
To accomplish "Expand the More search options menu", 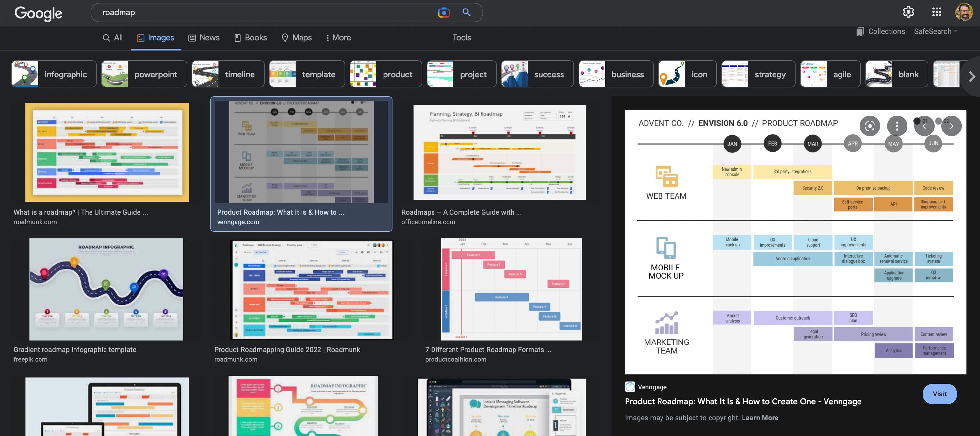I will coord(338,38).
